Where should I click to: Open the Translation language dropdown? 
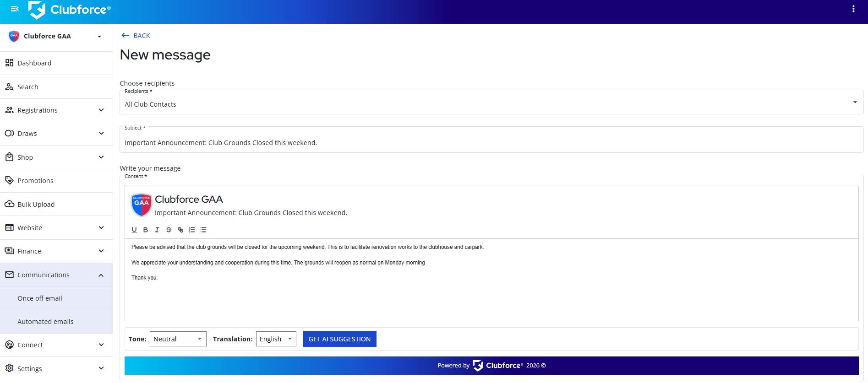(x=276, y=339)
